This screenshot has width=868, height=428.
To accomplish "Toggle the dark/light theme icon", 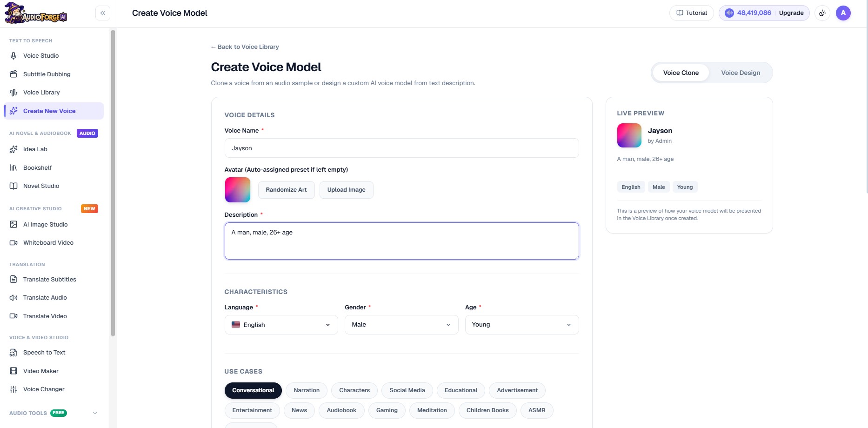I will (822, 13).
